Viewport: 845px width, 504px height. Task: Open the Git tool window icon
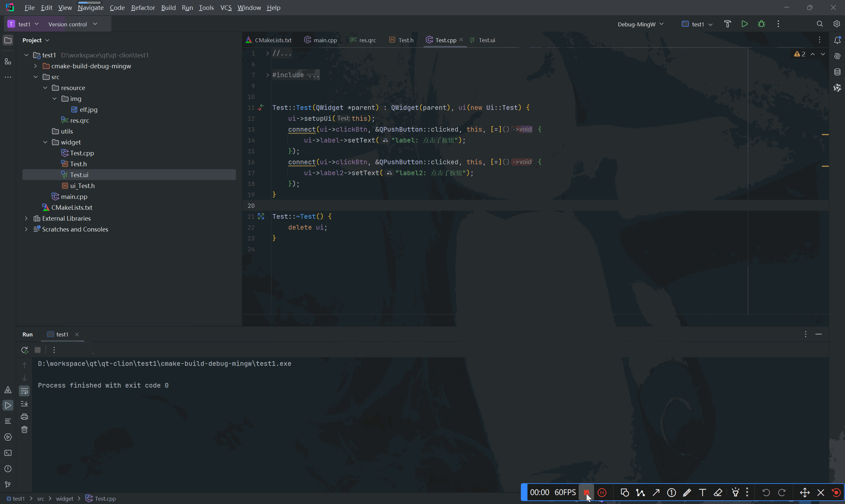pyautogui.click(x=8, y=485)
